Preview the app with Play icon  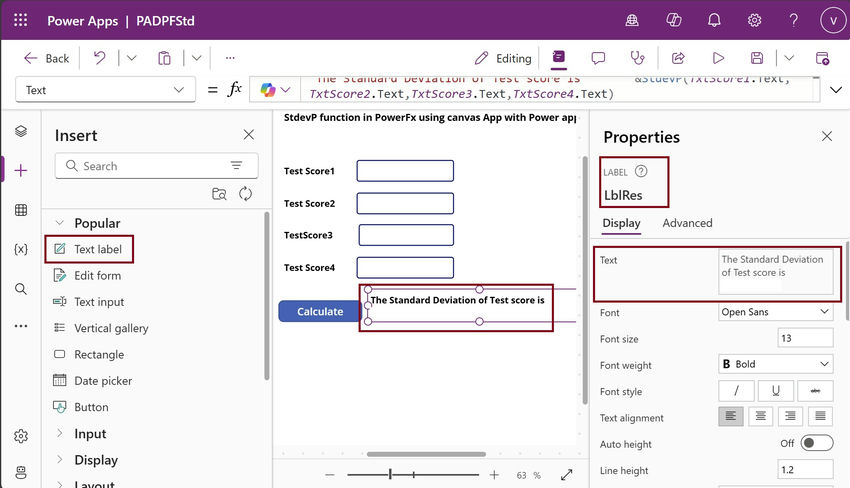tap(718, 57)
